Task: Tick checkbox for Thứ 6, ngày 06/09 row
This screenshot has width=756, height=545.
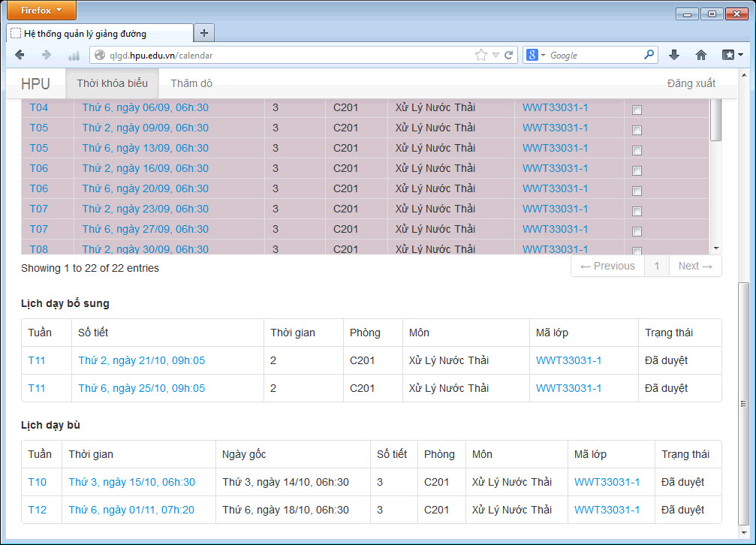Action: point(637,110)
